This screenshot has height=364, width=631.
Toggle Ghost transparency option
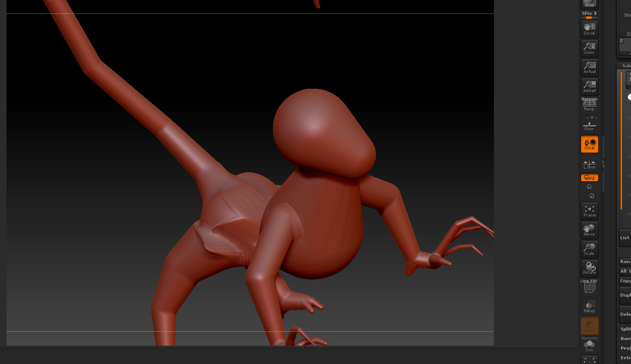(590, 326)
